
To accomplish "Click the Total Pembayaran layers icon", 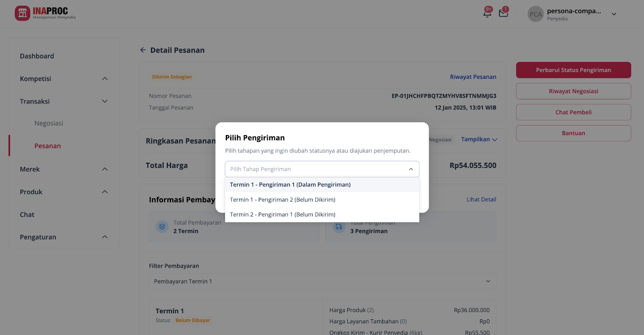I will [162, 227].
